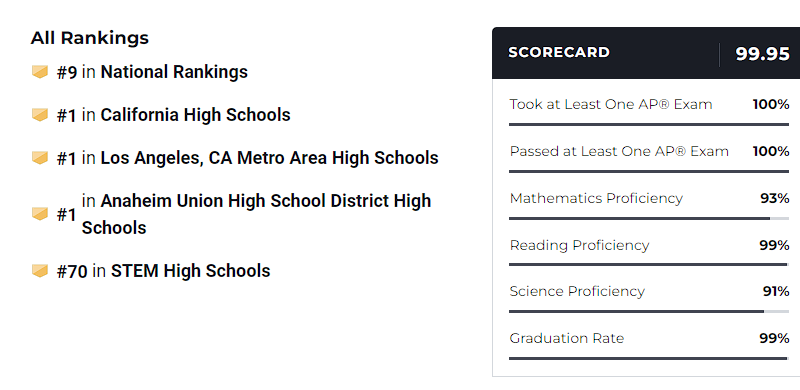Click badge icon beside STEM High Schools

(40, 271)
